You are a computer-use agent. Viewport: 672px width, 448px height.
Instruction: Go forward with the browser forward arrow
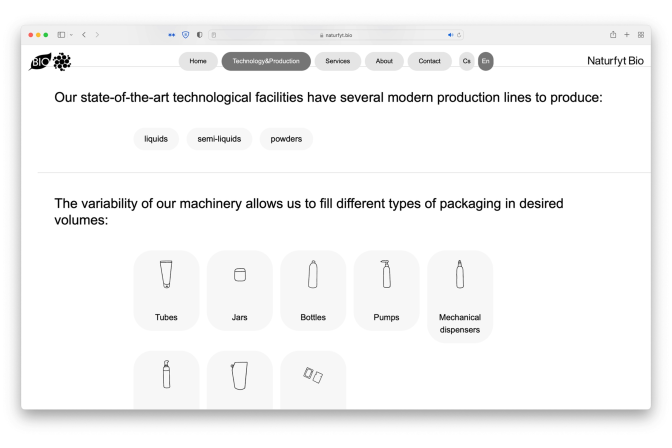point(97,35)
